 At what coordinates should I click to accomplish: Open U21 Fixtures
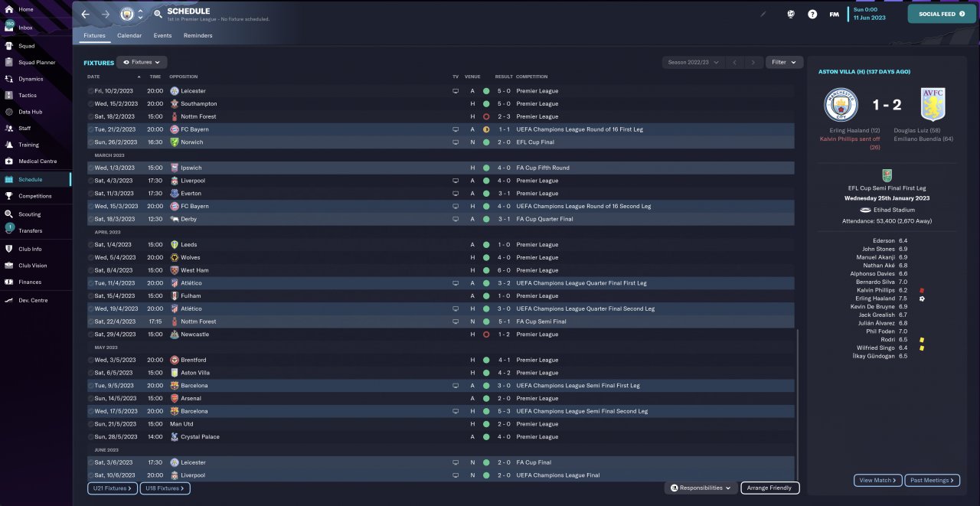(x=113, y=488)
